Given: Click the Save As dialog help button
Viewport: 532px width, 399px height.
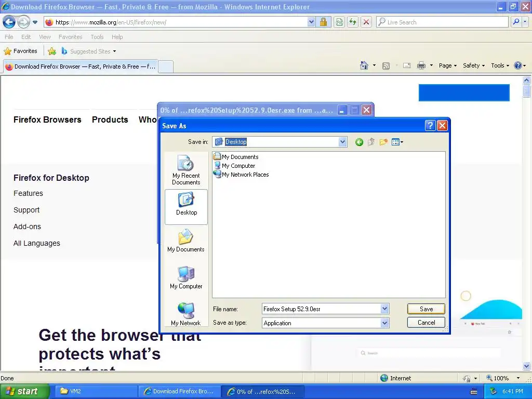Looking at the screenshot, I should (430, 126).
